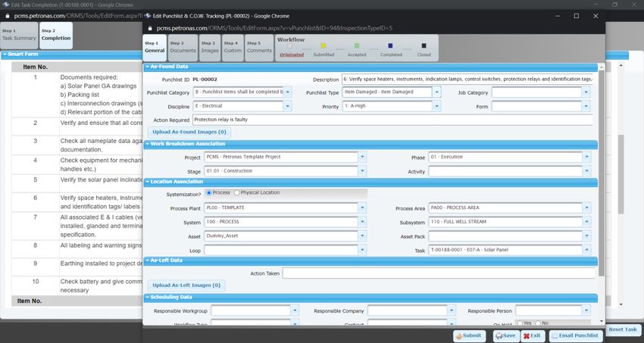Open the Step 1 General tab
644x343 pixels.
(x=155, y=48)
